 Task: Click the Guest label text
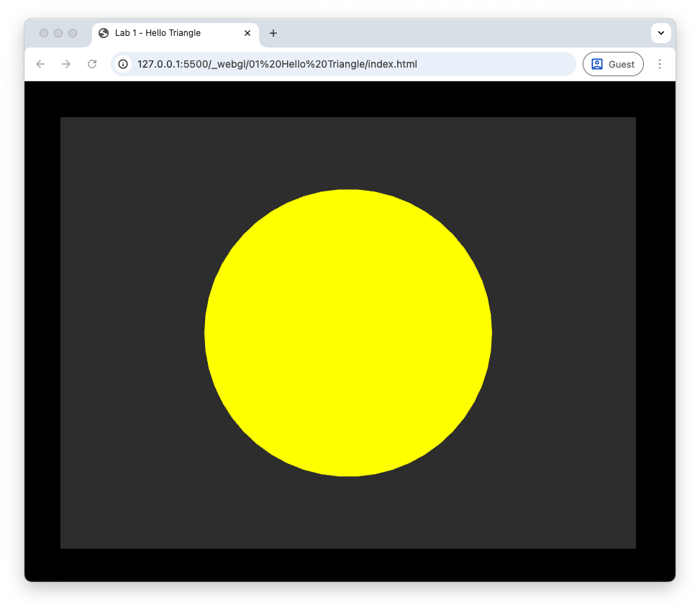coord(622,64)
